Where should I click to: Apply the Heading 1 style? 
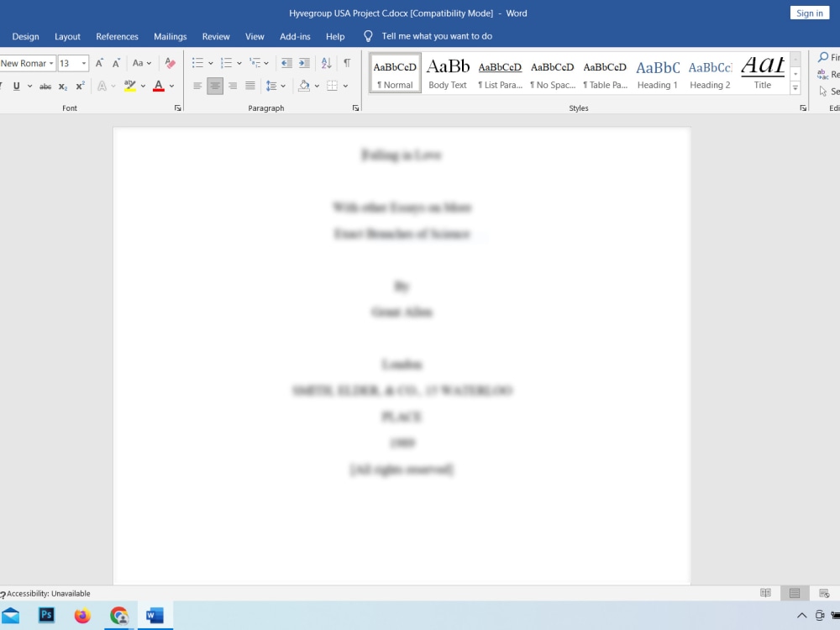tap(658, 73)
